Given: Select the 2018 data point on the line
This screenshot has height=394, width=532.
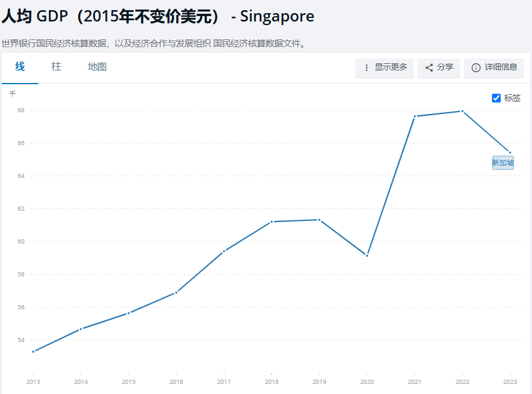Looking at the screenshot, I should click(272, 221).
